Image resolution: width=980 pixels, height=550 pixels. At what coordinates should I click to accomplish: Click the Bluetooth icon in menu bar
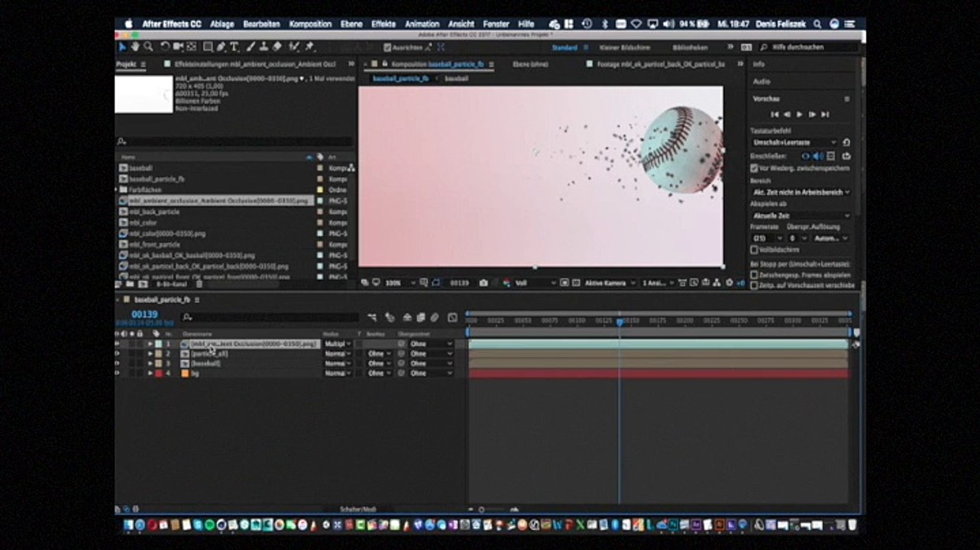pyautogui.click(x=604, y=24)
